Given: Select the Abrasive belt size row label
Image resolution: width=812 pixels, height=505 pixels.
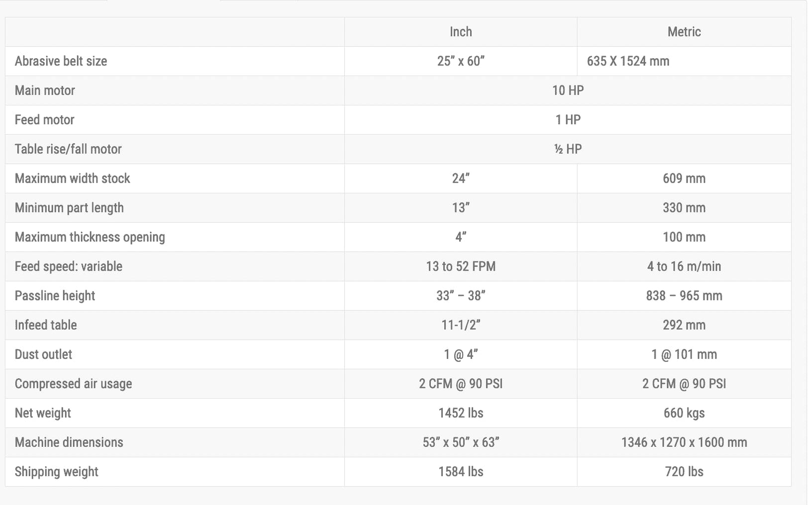Looking at the screenshot, I should (61, 61).
